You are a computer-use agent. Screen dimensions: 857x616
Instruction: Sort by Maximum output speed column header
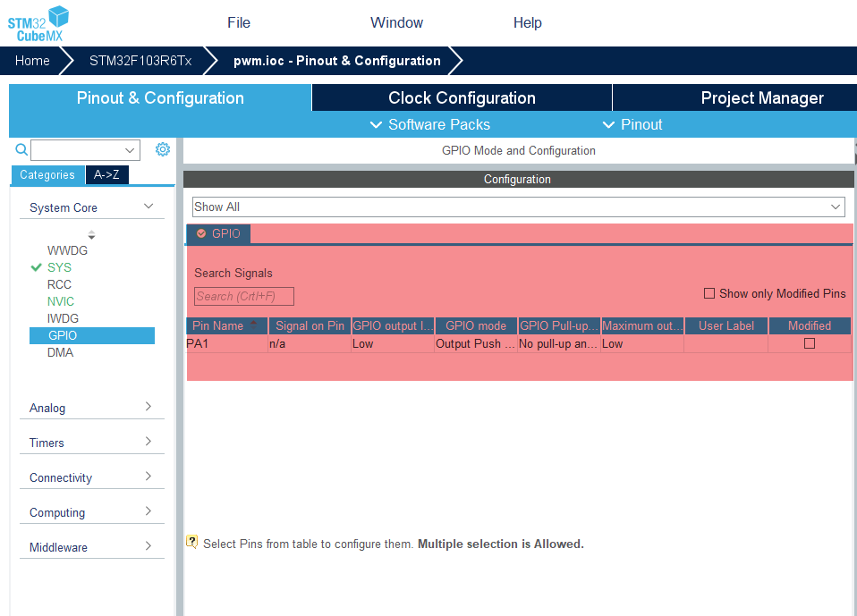642,326
